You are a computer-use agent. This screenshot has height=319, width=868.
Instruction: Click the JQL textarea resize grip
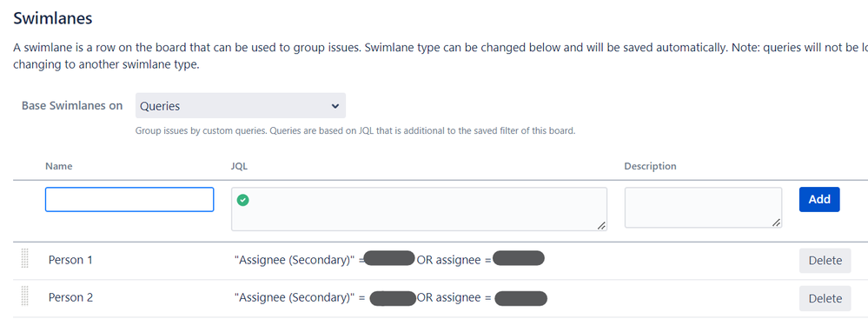601,225
